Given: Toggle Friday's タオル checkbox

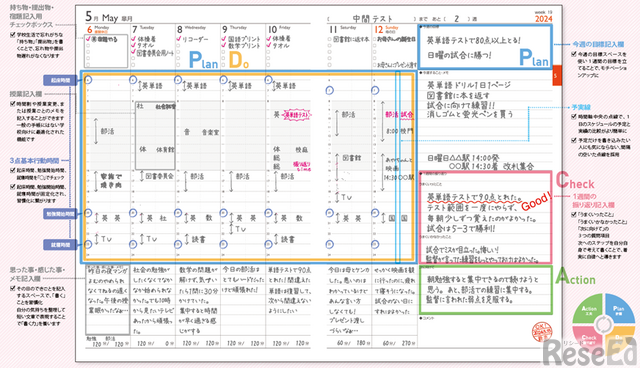Looking at the screenshot, I should click(x=269, y=46).
